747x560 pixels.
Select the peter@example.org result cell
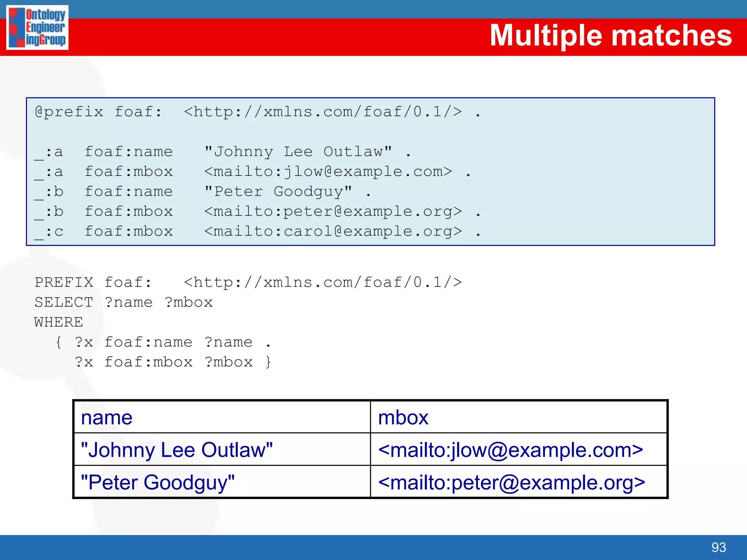(x=518, y=482)
